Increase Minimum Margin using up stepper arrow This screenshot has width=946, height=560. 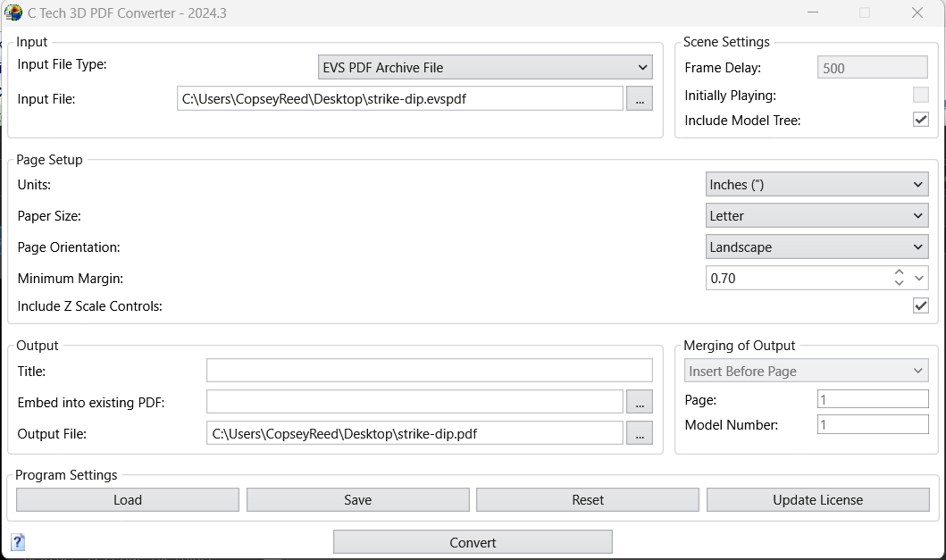coord(900,273)
